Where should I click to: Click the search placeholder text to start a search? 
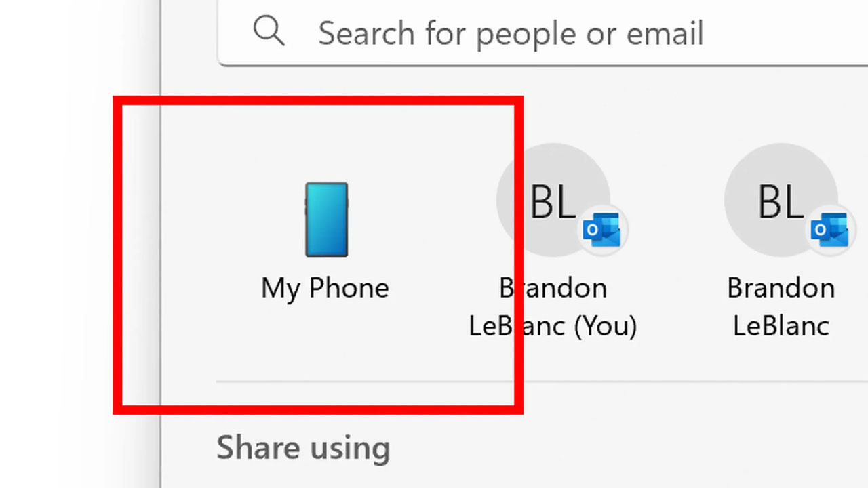[511, 33]
